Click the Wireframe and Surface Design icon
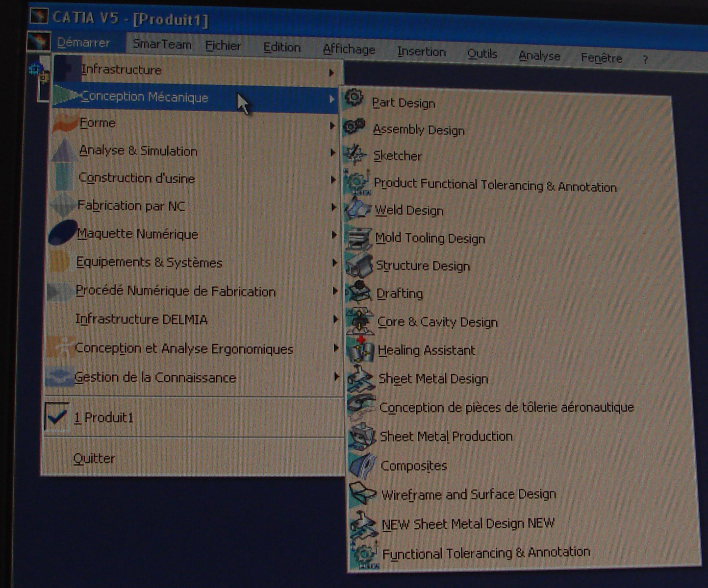 363,494
